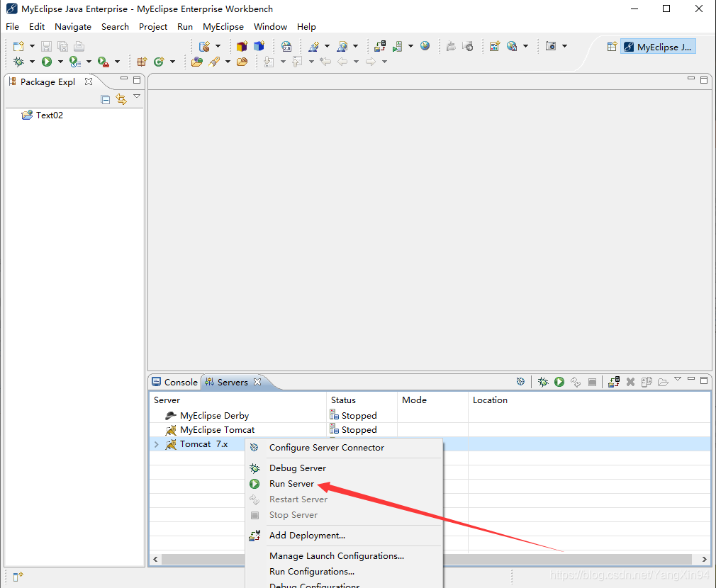Click Servers horizontal scrollbar right arrow
716x588 pixels.
704,559
